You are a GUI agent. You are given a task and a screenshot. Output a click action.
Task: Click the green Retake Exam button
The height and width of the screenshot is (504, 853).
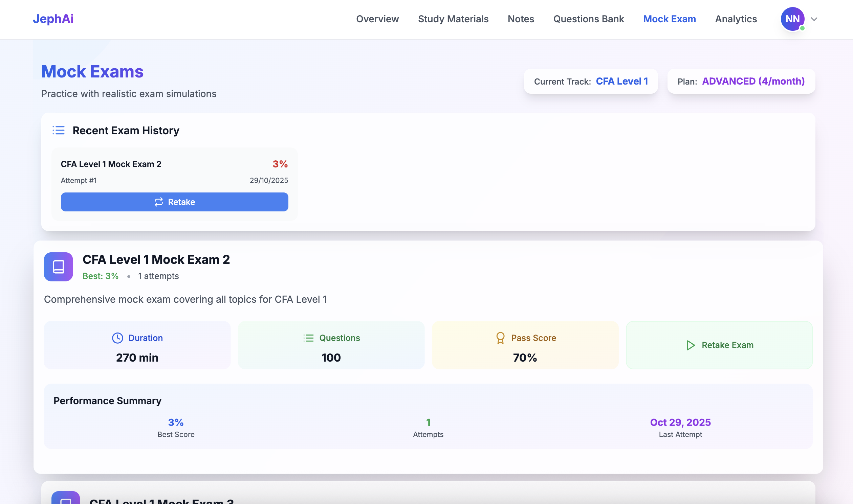pos(719,345)
